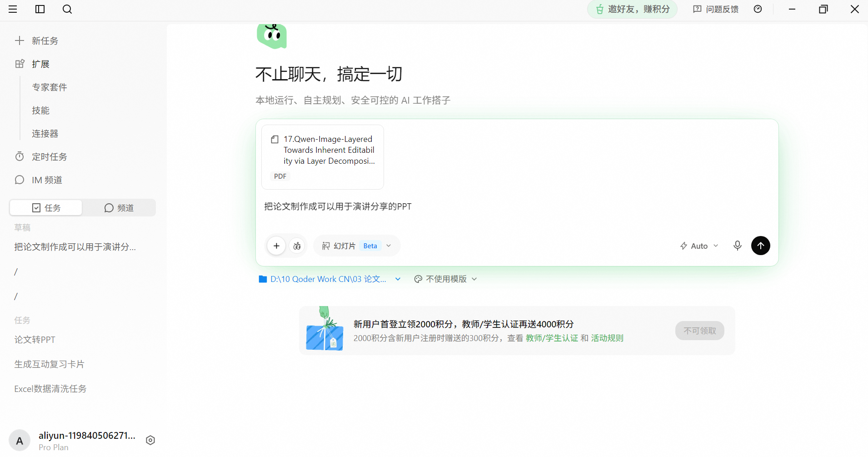Click the clock icon for 定时任务
The height and width of the screenshot is (457, 868).
pos(20,156)
